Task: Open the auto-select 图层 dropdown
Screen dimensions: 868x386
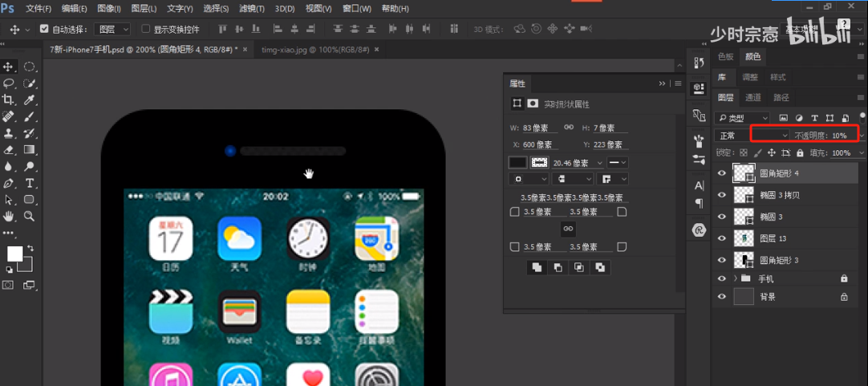Action: pyautogui.click(x=112, y=29)
